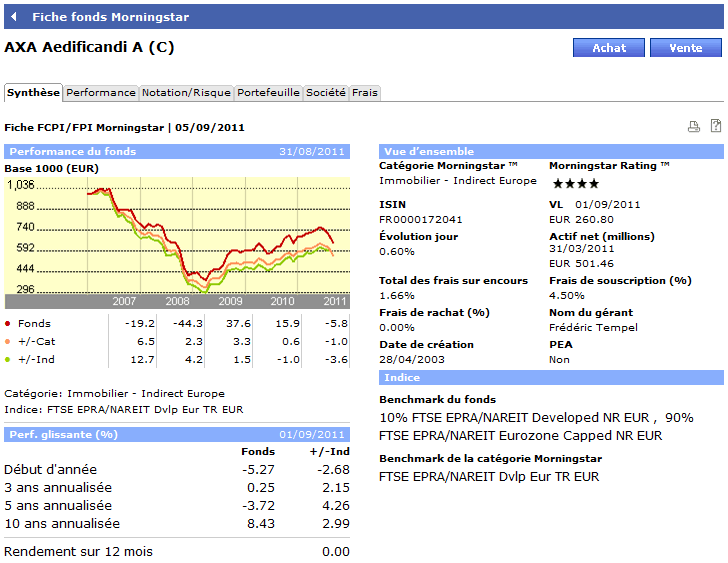This screenshot has width=728, height=563.
Task: Click the fund title AXA Aedificandi A (C)
Action: click(89, 47)
